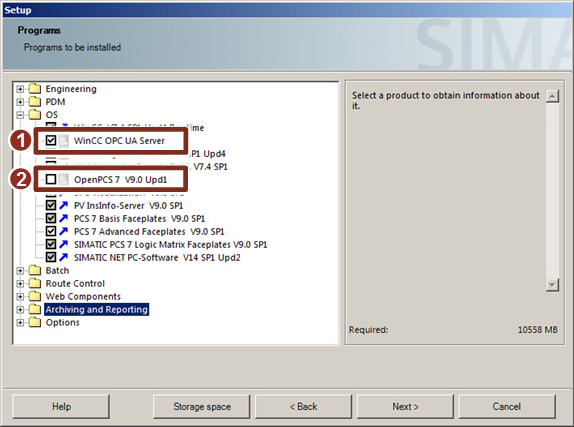This screenshot has height=427, width=574.
Task: Toggle SIMATIC PCS 7 Logic Matrix Faceplates checkbox
Action: pyautogui.click(x=51, y=244)
